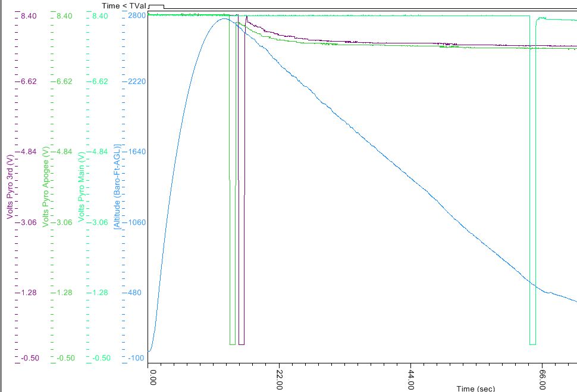Click the 3.06 tick on Pyro Main axis

coord(100,222)
